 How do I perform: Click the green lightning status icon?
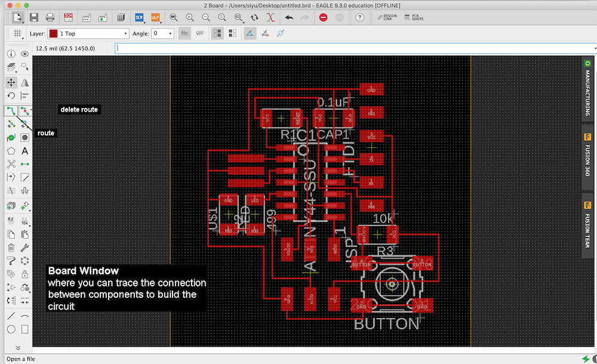point(585,359)
